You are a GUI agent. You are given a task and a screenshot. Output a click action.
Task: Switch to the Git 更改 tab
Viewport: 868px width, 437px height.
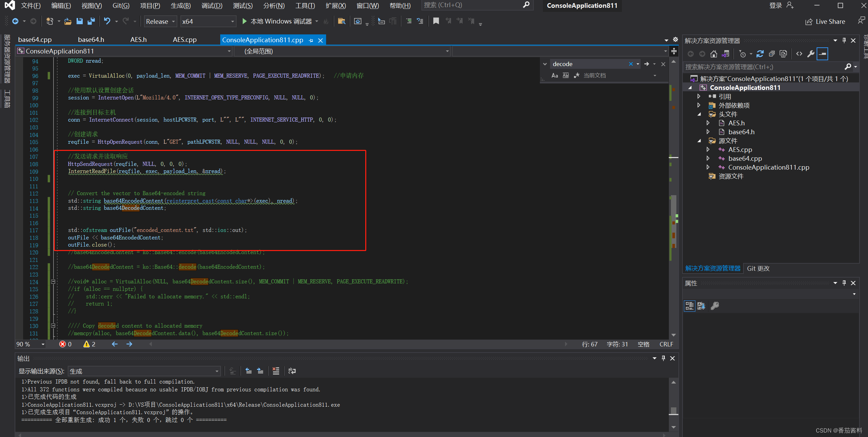[x=758, y=268]
